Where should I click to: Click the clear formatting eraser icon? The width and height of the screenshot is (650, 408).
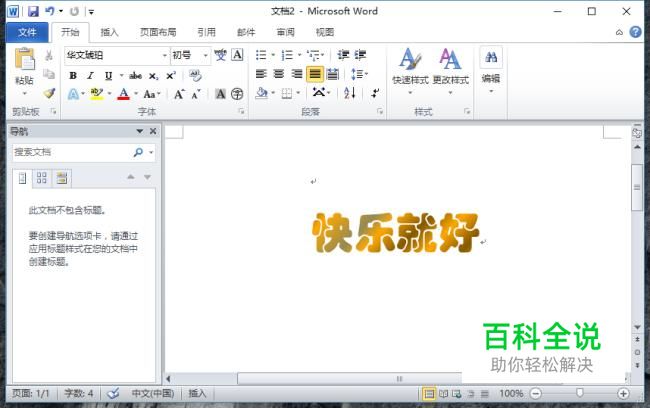195,75
